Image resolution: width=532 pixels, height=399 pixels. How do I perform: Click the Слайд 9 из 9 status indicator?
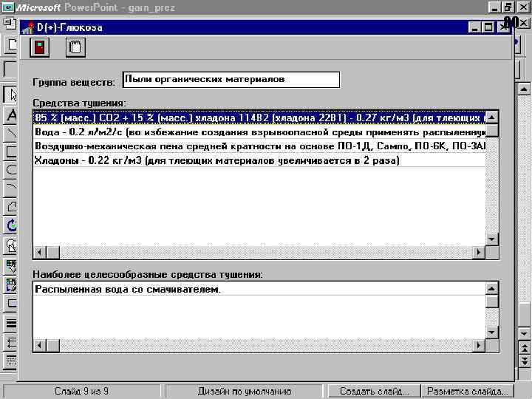(81, 391)
